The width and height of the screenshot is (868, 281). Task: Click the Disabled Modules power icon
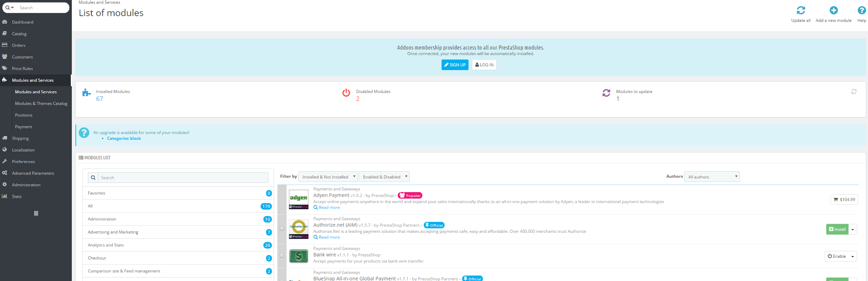coord(346,93)
